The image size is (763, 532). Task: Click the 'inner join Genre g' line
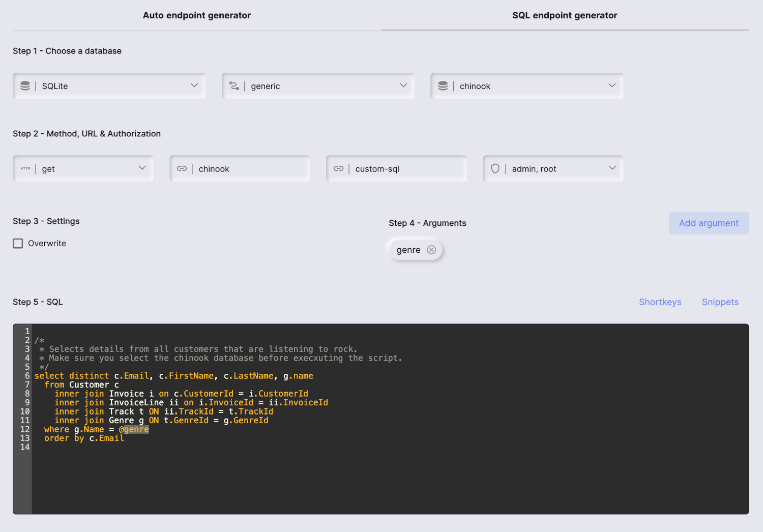point(161,421)
